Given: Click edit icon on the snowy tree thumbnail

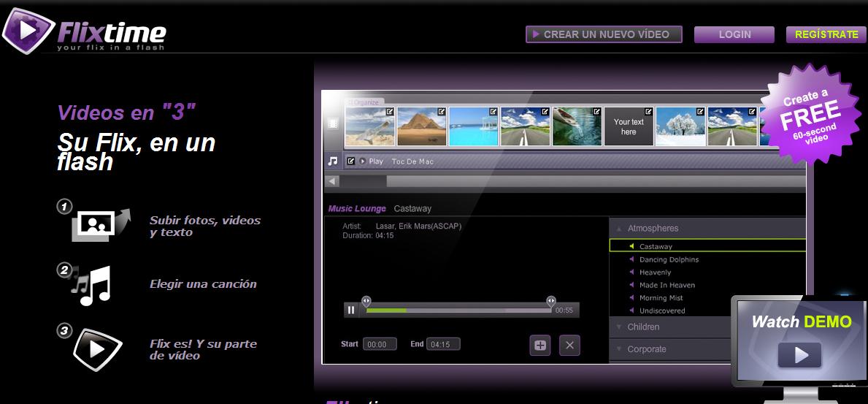Looking at the screenshot, I should [699, 111].
